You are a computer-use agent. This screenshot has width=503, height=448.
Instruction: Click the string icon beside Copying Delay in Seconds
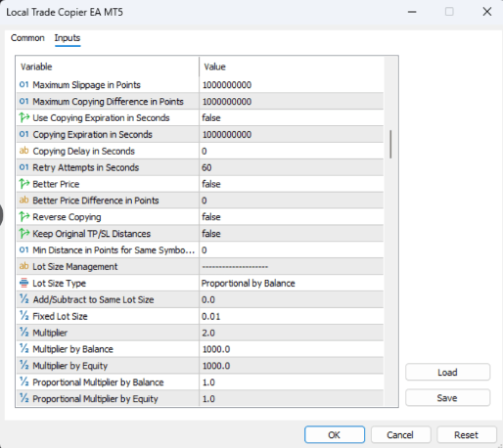tap(24, 151)
